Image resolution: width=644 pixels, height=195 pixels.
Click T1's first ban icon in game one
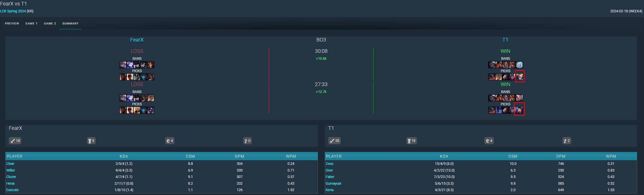[492, 65]
